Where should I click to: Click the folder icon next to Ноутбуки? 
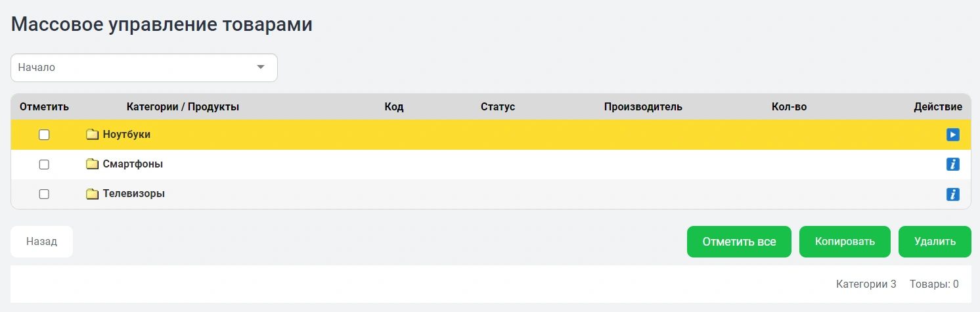(x=92, y=135)
